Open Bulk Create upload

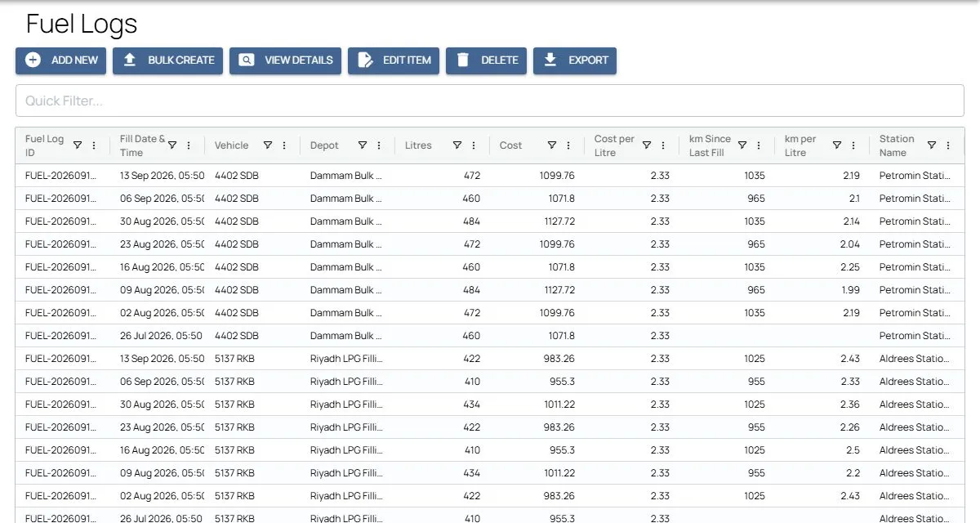(167, 60)
